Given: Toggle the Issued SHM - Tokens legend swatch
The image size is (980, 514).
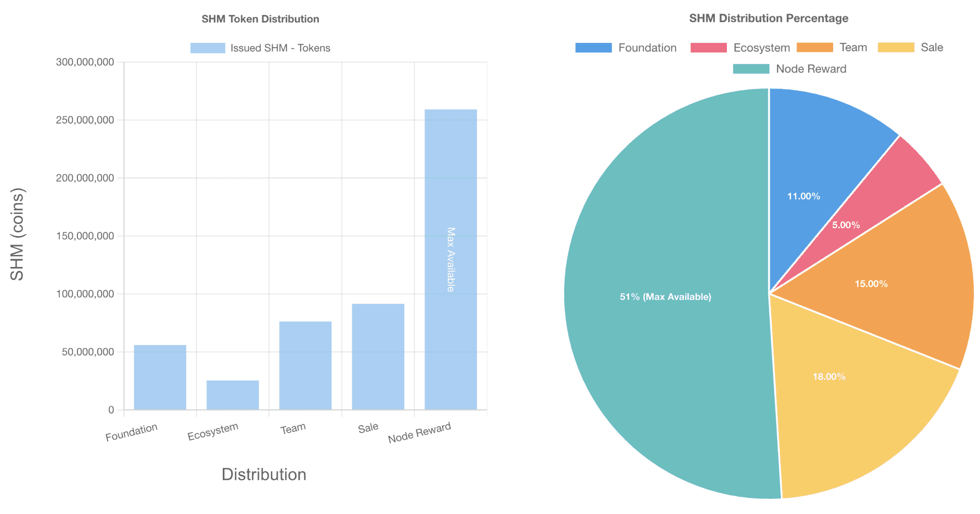Looking at the screenshot, I should pos(208,48).
